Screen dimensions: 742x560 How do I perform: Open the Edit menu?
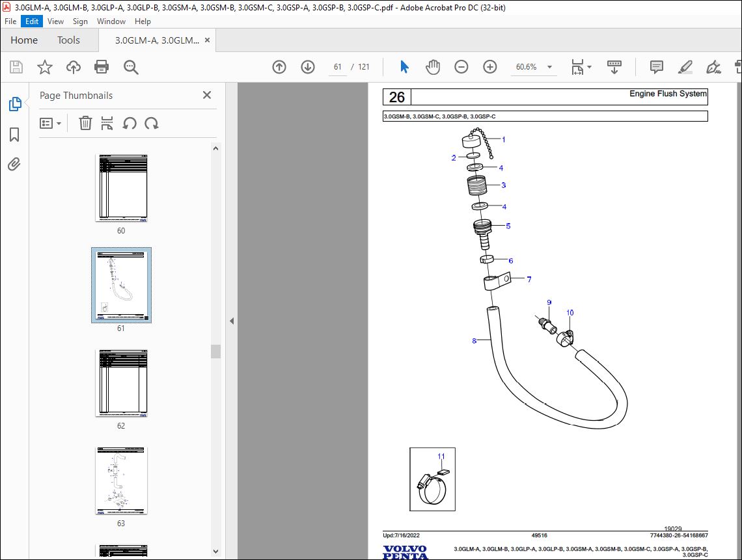[32, 21]
